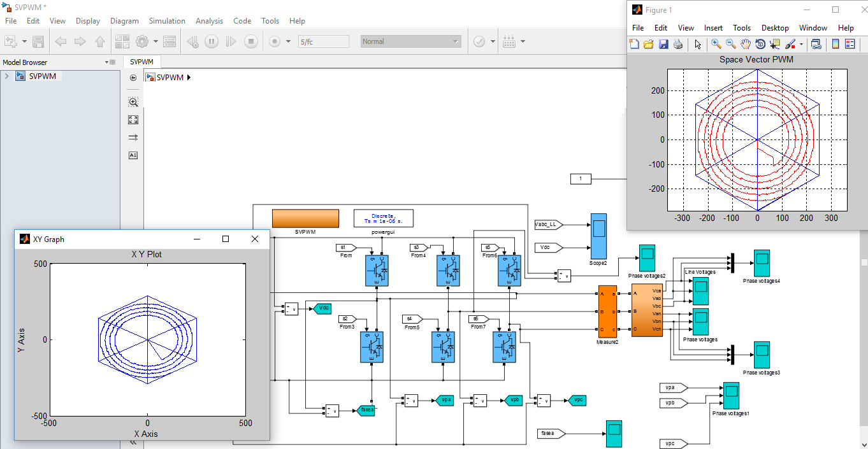Insert Legend icon in Figure 1
Screen dimensions: 868x449
[x=850, y=44]
